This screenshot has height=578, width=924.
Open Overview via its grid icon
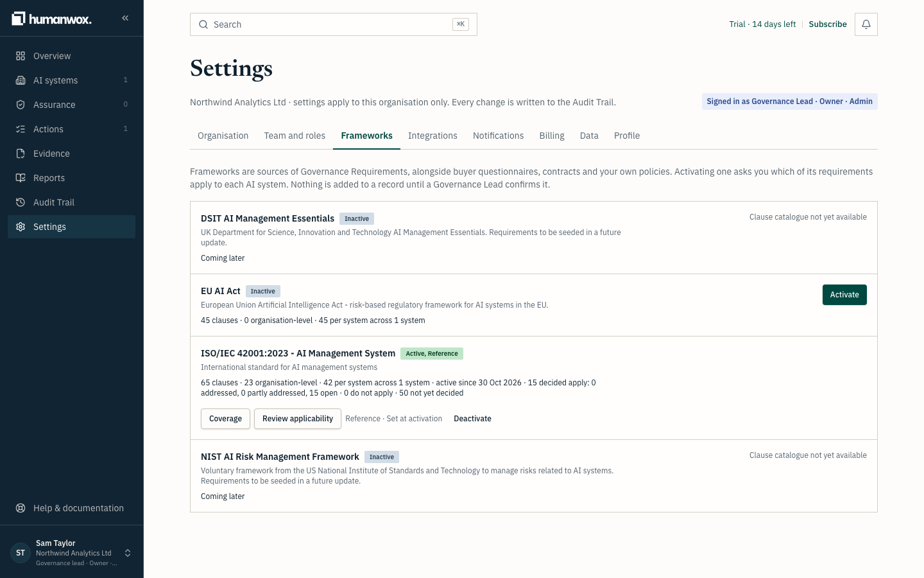pos(21,56)
